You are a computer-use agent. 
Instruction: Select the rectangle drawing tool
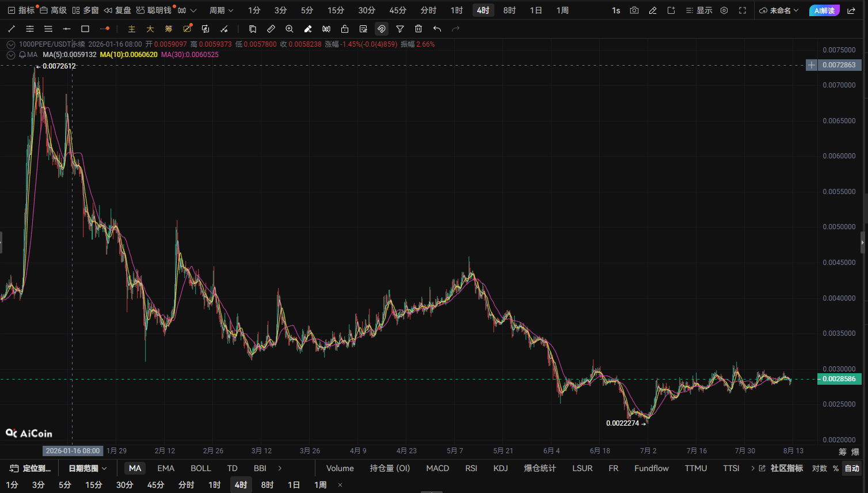(x=85, y=29)
